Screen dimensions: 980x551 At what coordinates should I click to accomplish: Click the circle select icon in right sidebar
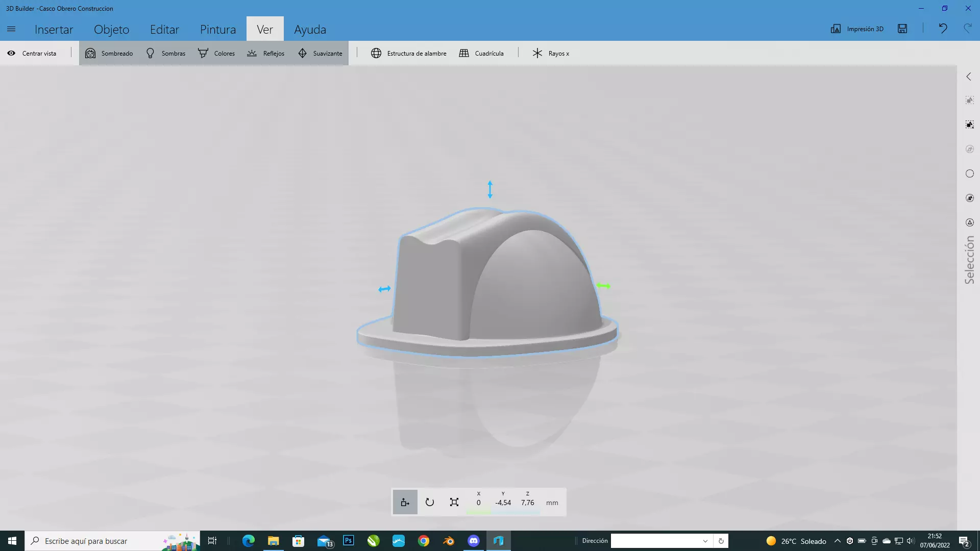coord(970,173)
